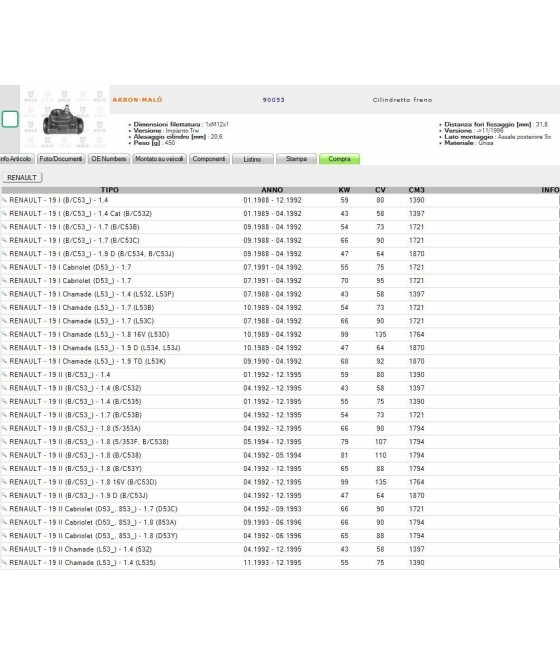Click magnifier icon for 19 I 1.4 Cat (B/C532) row
This screenshot has height=655, width=560.
4,213
